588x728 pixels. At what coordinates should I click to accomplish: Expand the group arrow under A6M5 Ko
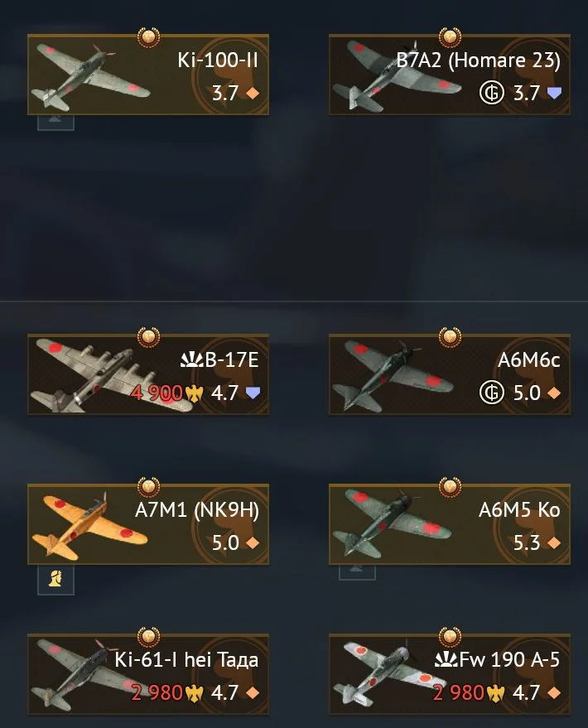pos(357,572)
